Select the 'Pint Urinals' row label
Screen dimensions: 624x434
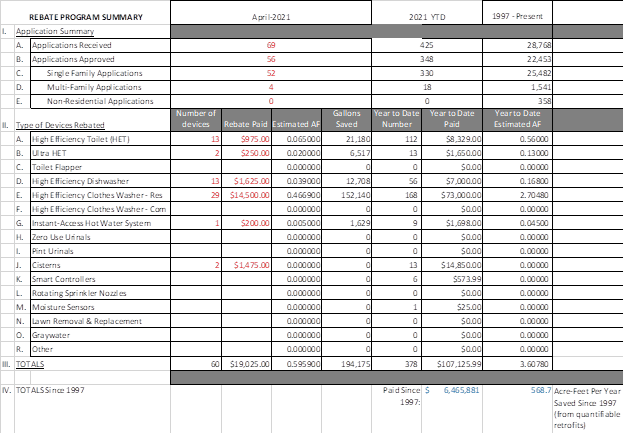coord(53,251)
